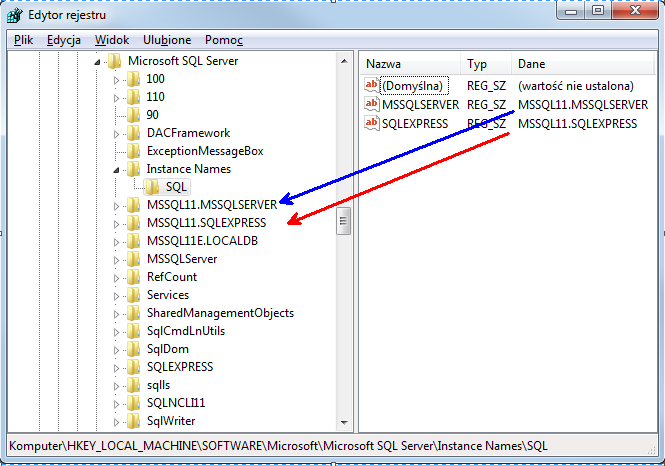The image size is (665, 466).
Task: Click the MSSQL11.MSSQLSERVER data cell
Action: point(583,105)
